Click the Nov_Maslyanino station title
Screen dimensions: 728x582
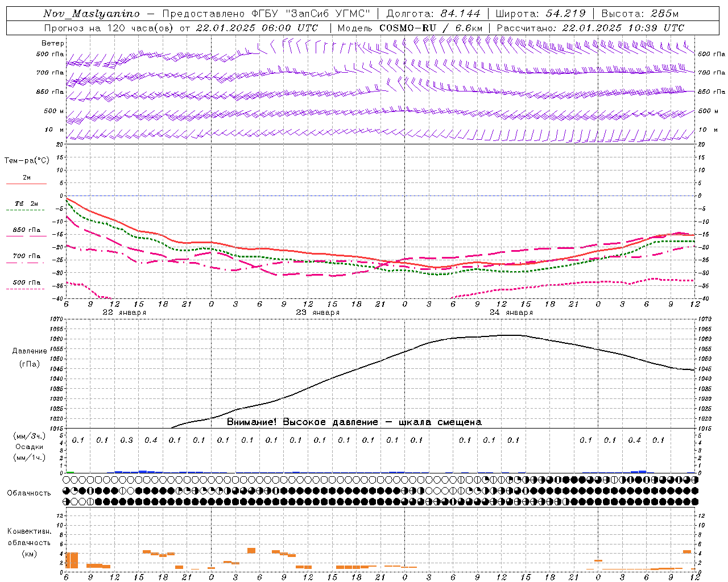[92, 14]
